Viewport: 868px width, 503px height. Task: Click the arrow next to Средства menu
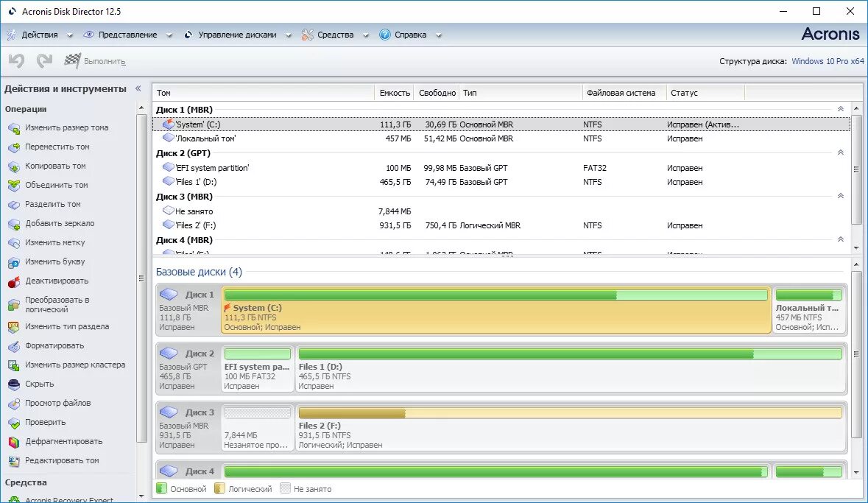[x=365, y=35]
